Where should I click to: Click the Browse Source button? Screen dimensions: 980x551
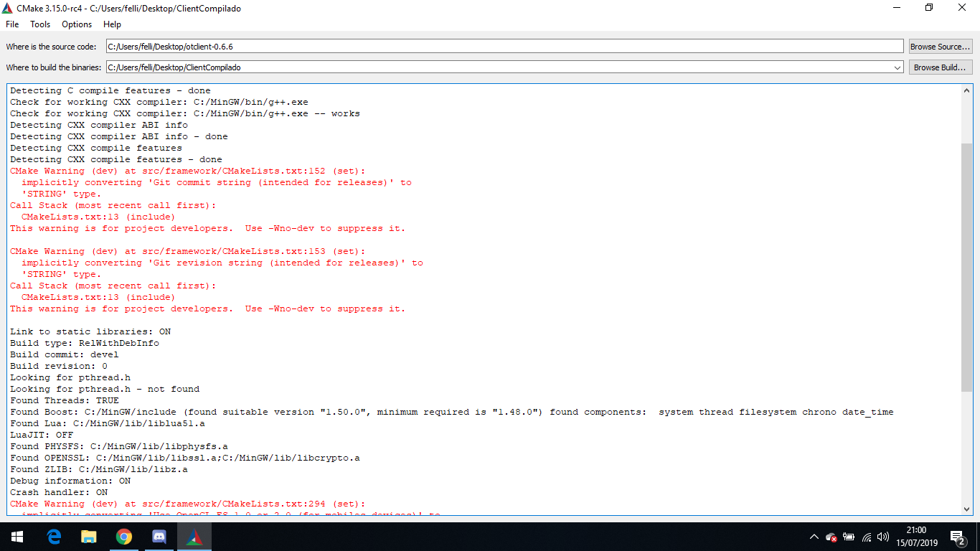940,47
